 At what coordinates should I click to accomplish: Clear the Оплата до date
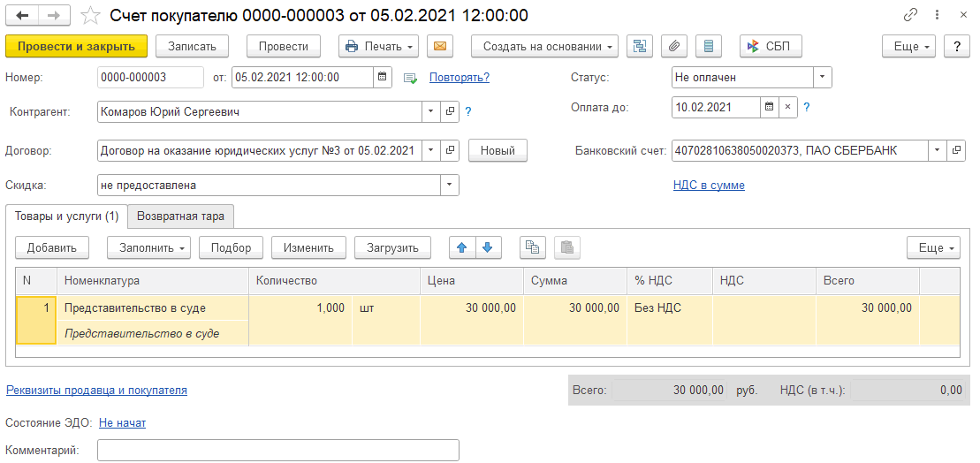786,108
